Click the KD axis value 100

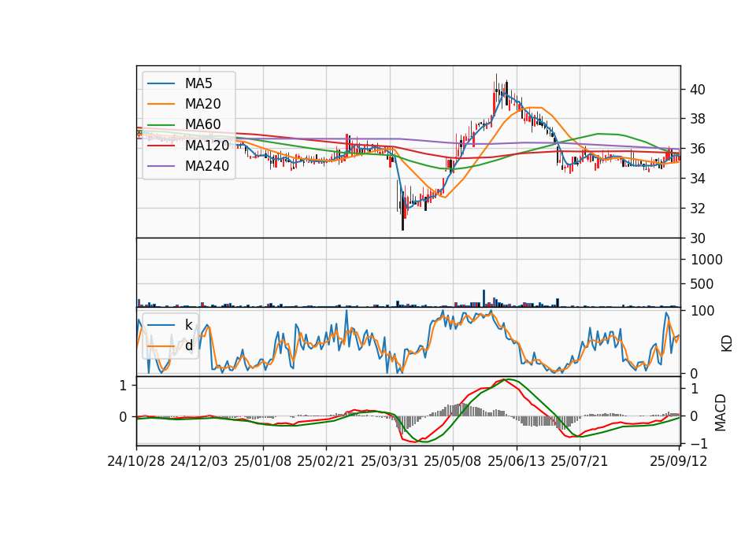pos(703,311)
